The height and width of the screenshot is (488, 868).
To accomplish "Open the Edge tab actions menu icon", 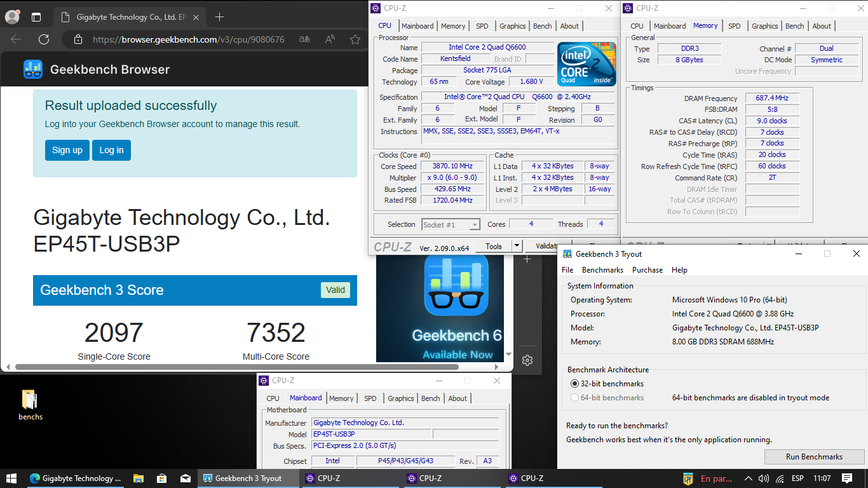I will (x=36, y=17).
